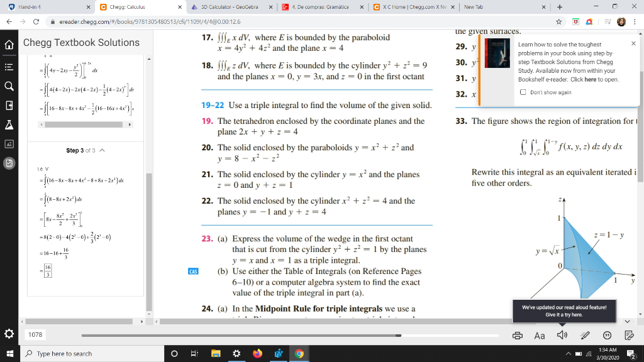The width and height of the screenshot is (644, 362).
Task: Expand the previous step with the left arrow
Action: point(40,124)
